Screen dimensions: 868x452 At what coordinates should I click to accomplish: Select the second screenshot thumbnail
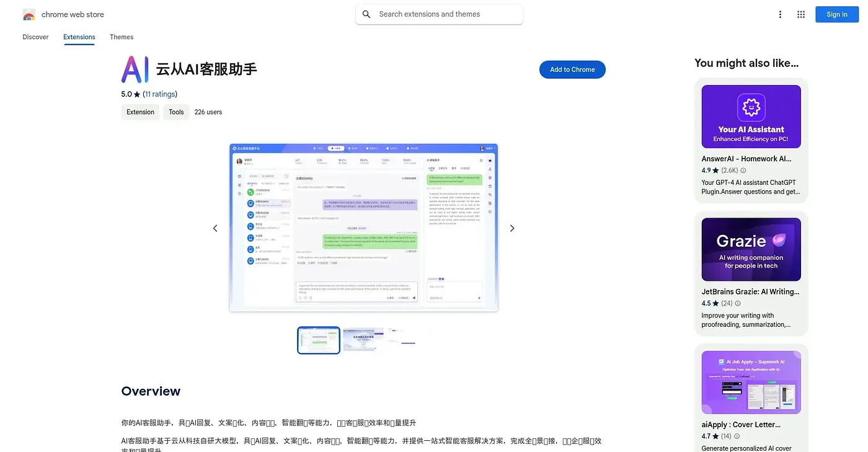click(x=363, y=340)
